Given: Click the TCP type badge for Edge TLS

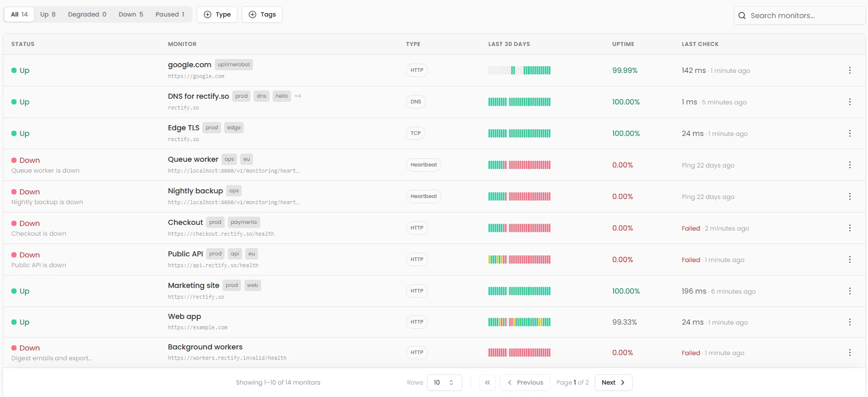Looking at the screenshot, I should 416,133.
